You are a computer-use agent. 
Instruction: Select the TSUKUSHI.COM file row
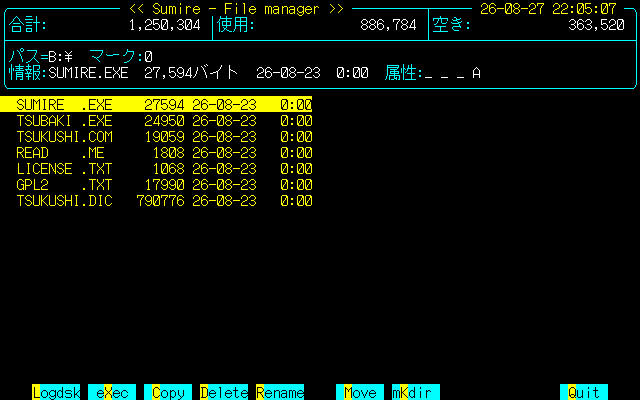point(164,137)
